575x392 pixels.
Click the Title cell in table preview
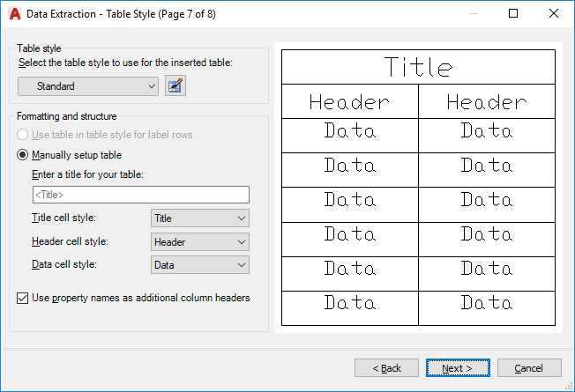click(x=418, y=68)
